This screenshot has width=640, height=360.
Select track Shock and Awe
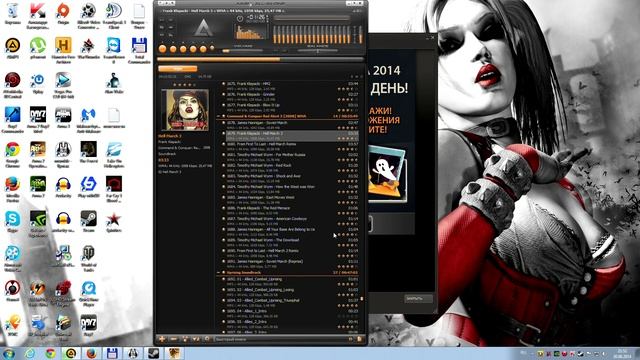pyautogui.click(x=291, y=178)
